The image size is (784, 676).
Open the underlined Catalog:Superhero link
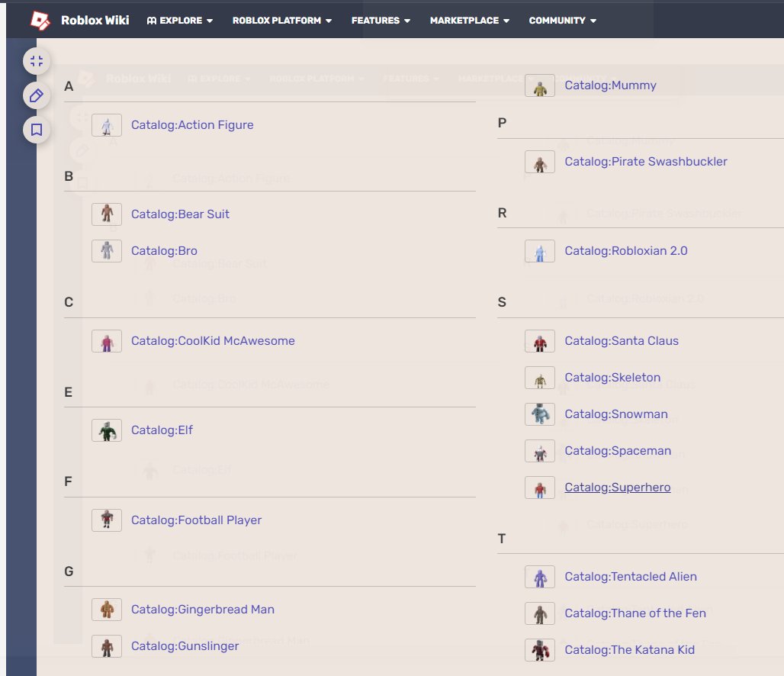point(618,488)
